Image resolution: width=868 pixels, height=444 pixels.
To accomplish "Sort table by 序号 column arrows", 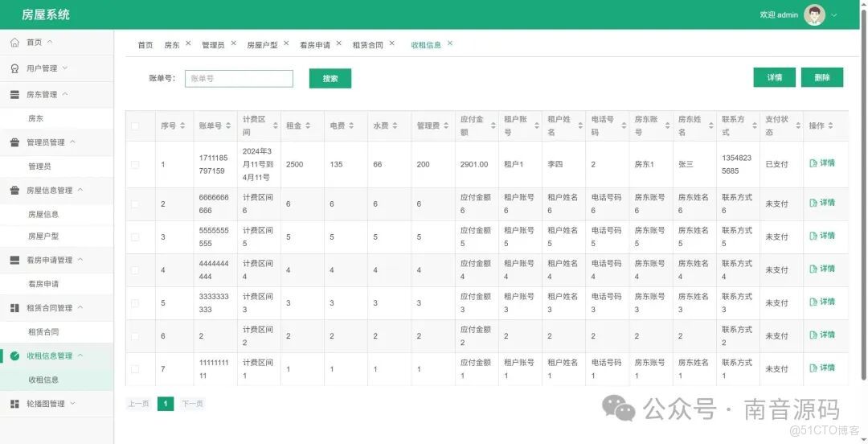I will (182, 125).
